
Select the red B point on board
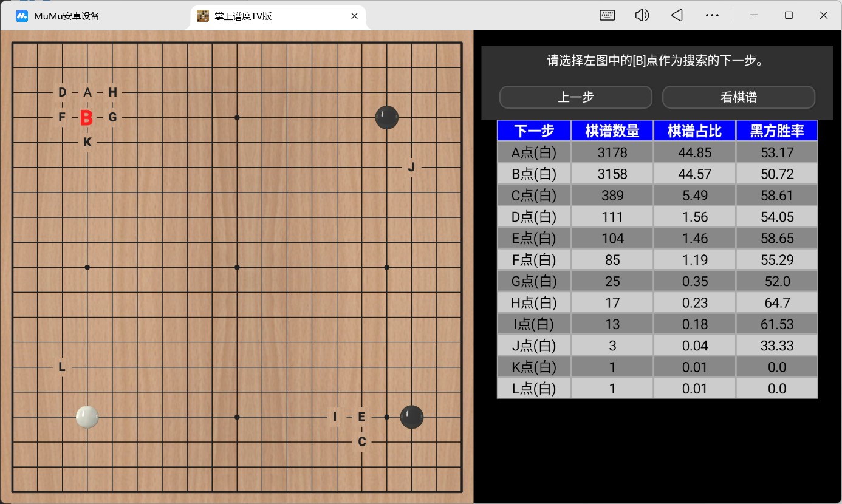point(87,118)
